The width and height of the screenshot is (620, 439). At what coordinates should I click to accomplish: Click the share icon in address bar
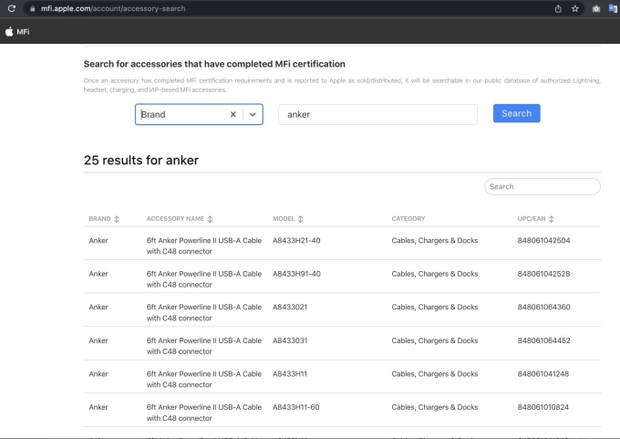[x=558, y=8]
